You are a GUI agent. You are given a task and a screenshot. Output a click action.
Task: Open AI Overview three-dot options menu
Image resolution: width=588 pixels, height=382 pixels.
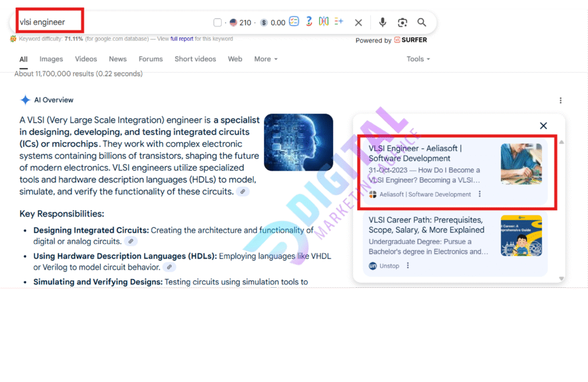tap(560, 101)
